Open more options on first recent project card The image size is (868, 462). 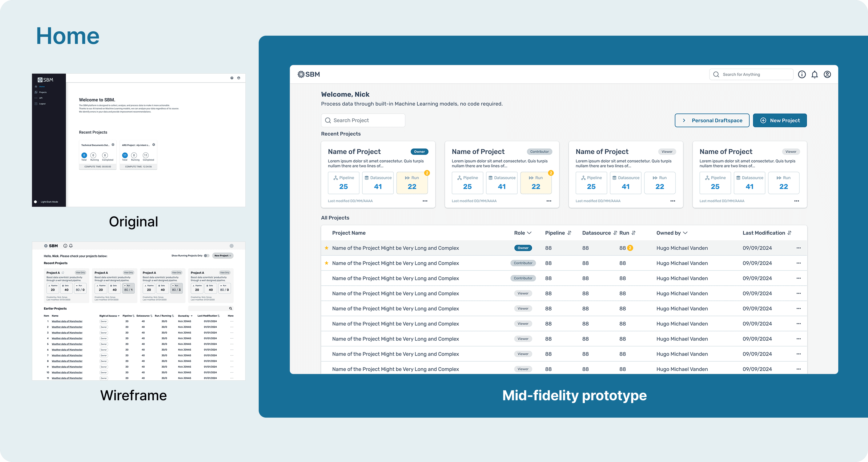(x=425, y=201)
